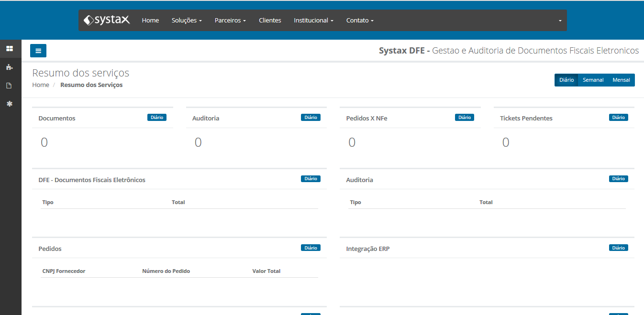The image size is (644, 315).
Task: Click the zero value under Tickets Pendentes
Action: 506,142
